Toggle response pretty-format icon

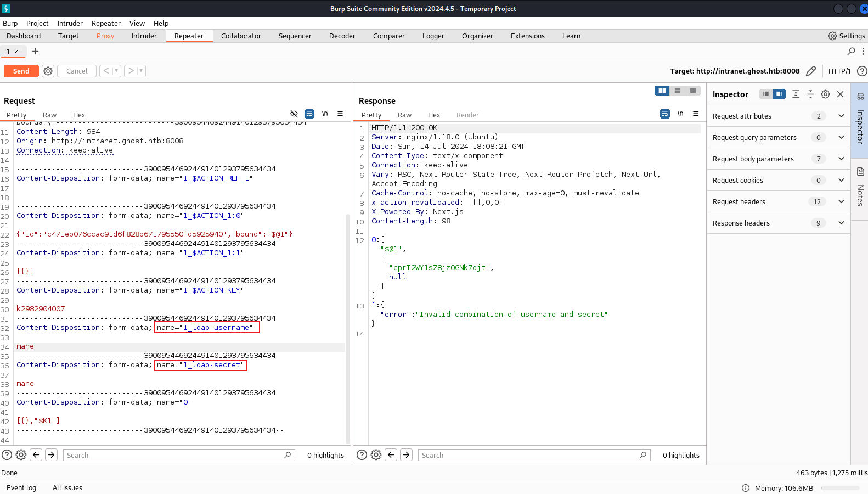[665, 114]
